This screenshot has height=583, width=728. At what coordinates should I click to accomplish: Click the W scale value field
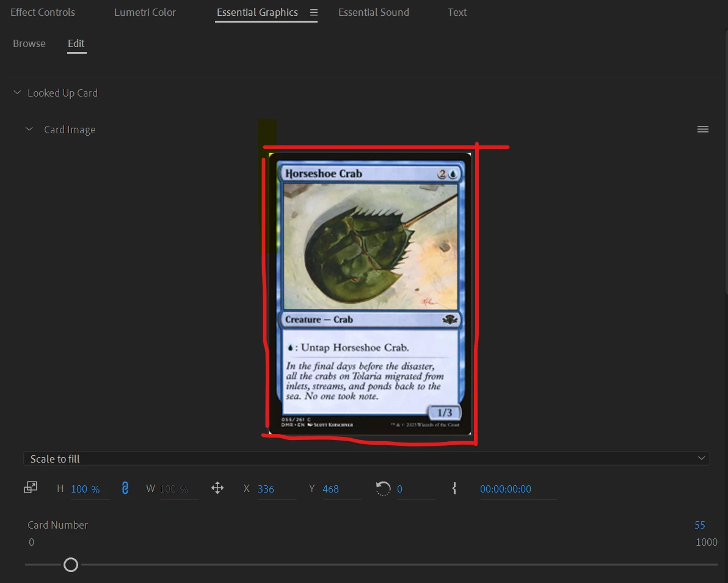(x=173, y=489)
